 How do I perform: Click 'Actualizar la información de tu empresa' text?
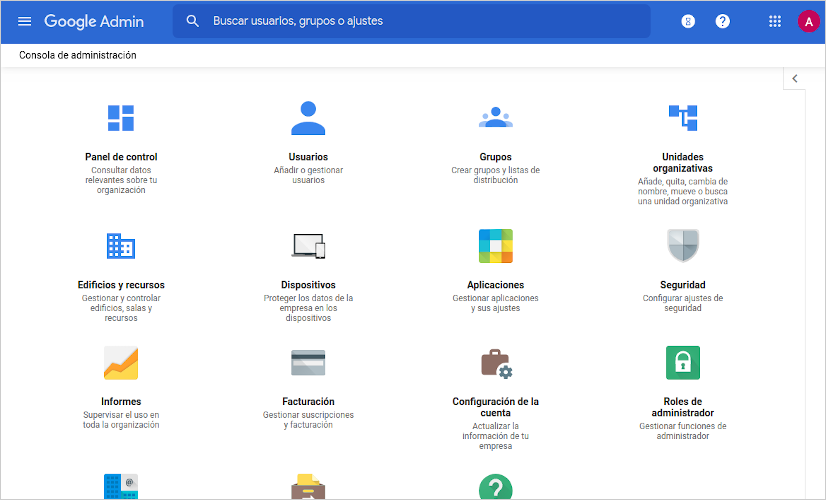(496, 436)
